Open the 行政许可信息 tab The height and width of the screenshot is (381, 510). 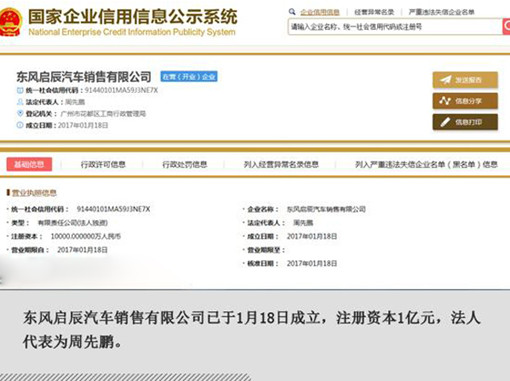[x=103, y=164]
